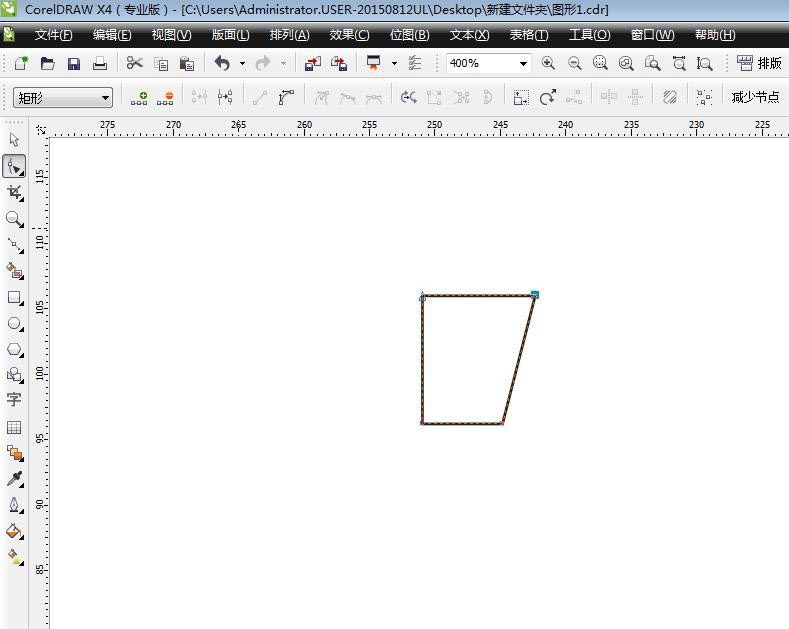This screenshot has height=629, width=789.
Task: Click the Delete Node icon
Action: coord(165,98)
